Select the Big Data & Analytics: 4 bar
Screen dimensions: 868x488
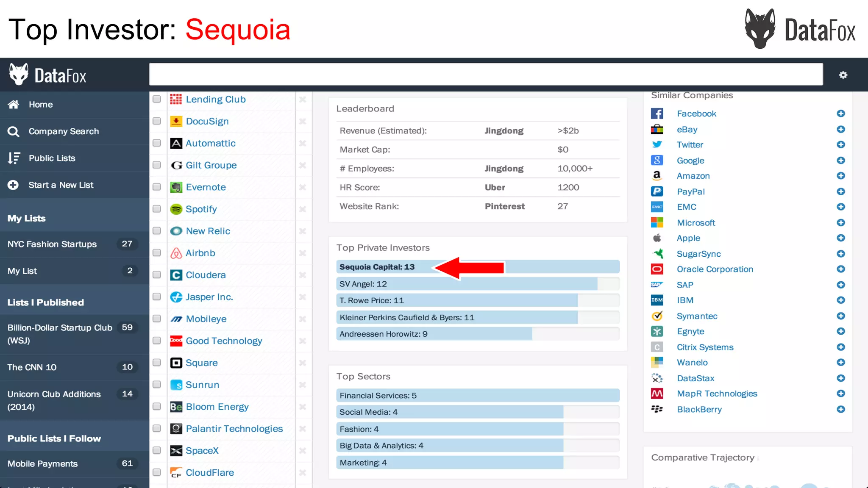coord(478,446)
